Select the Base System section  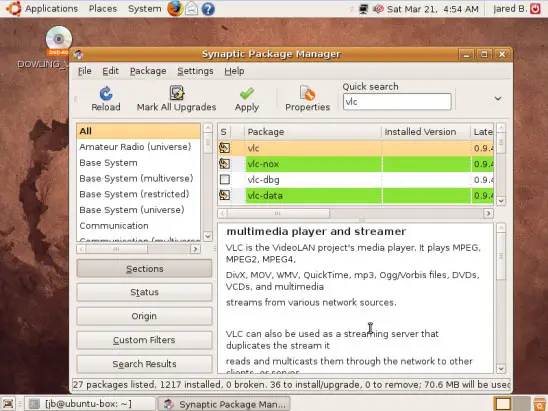138,163
